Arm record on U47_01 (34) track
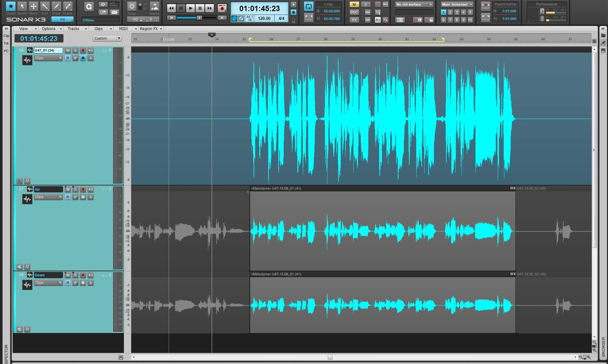Viewport: 608px width, 364px height. [x=83, y=50]
